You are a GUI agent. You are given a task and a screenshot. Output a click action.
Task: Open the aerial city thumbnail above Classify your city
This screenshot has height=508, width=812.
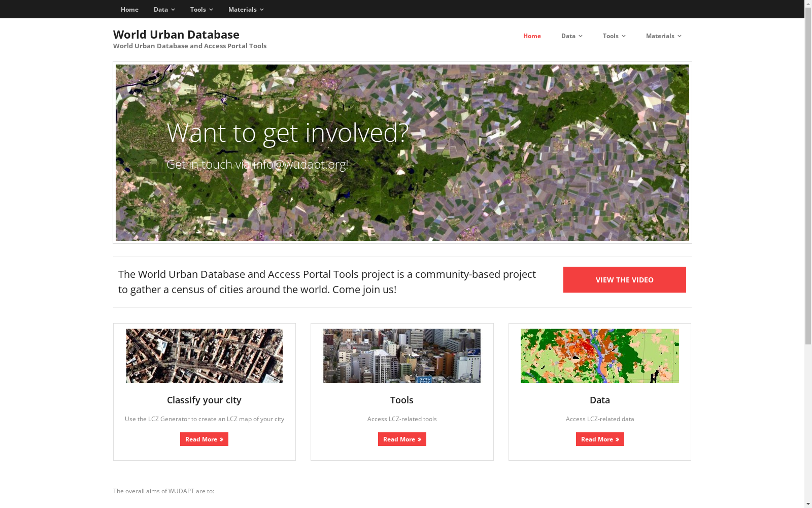click(205, 356)
